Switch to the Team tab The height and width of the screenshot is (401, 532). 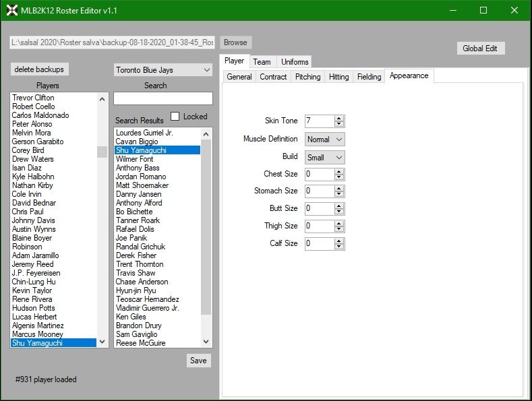point(262,62)
